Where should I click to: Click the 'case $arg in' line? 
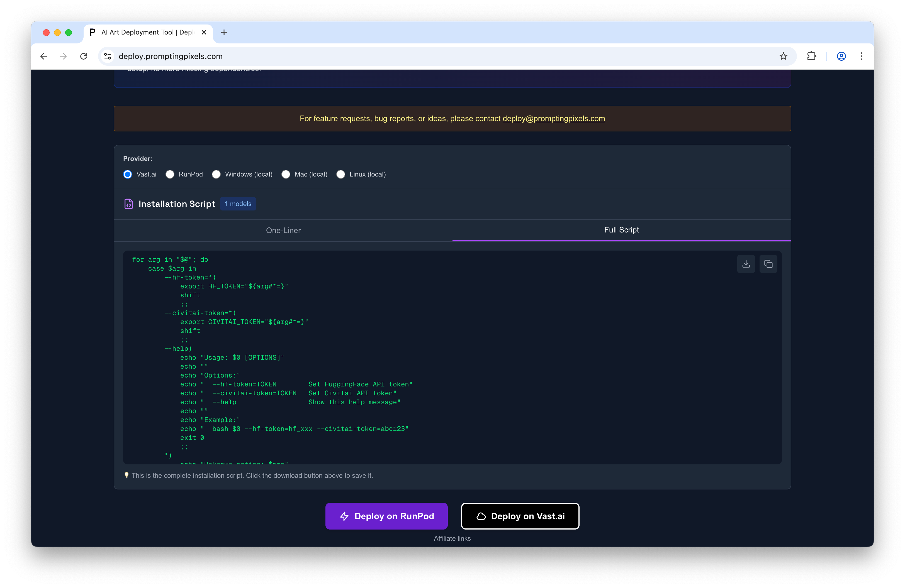click(172, 269)
